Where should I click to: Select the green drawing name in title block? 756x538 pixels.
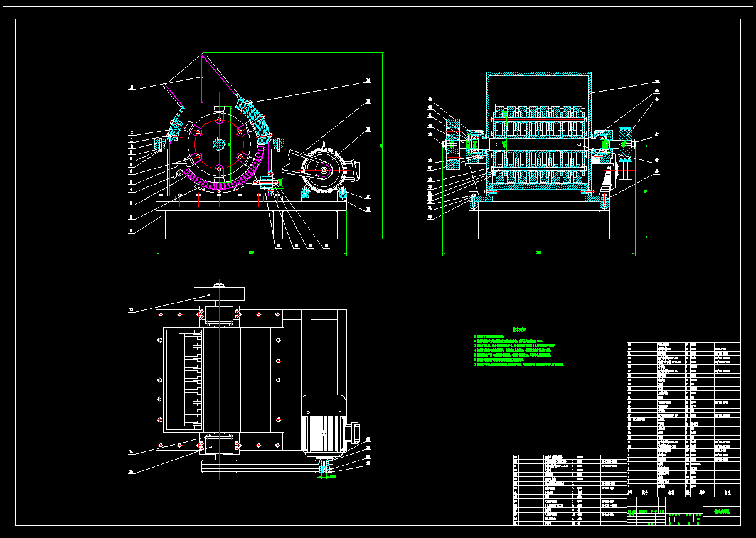pyautogui.click(x=722, y=511)
